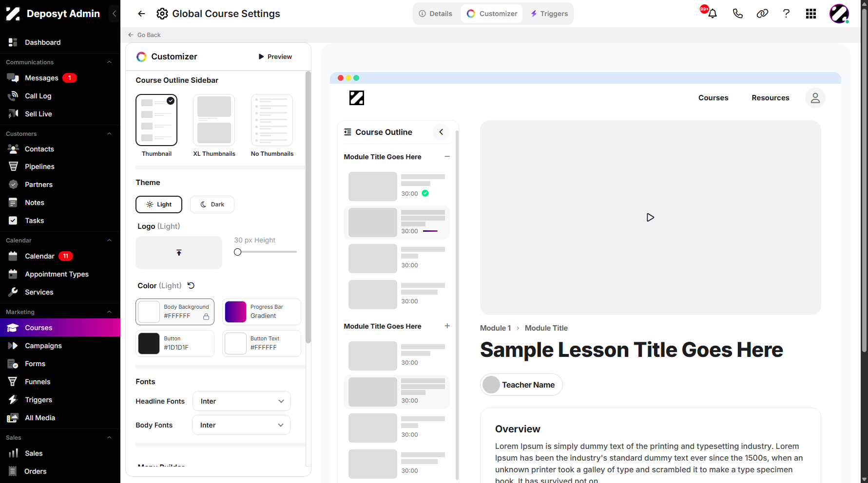The height and width of the screenshot is (483, 868).
Task: Open the user profile avatar in header
Action: click(x=839, y=14)
